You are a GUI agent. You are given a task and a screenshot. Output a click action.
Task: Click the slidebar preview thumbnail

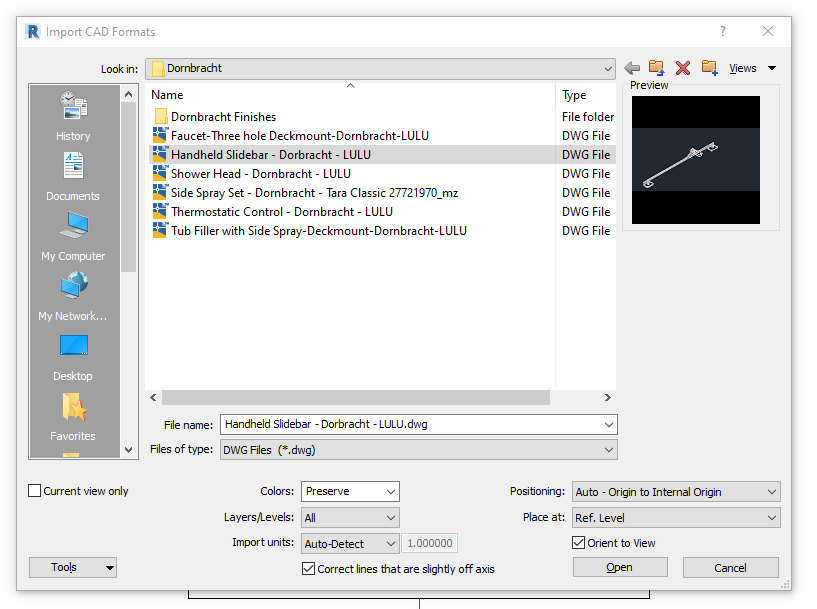696,159
